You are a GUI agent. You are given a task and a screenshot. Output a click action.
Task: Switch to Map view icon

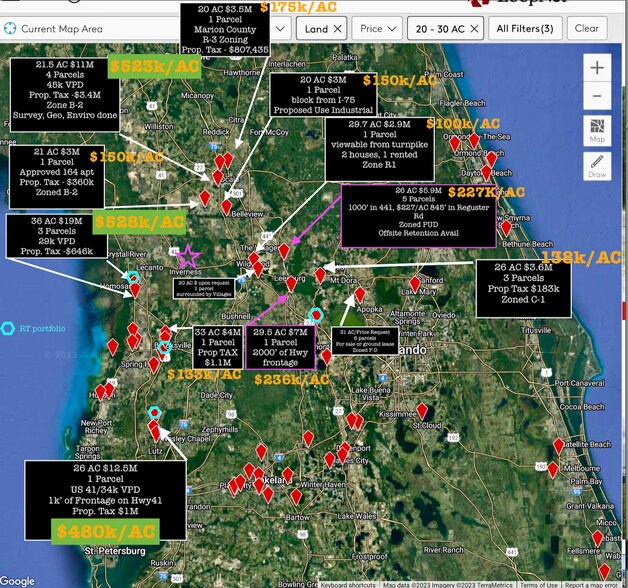click(597, 129)
